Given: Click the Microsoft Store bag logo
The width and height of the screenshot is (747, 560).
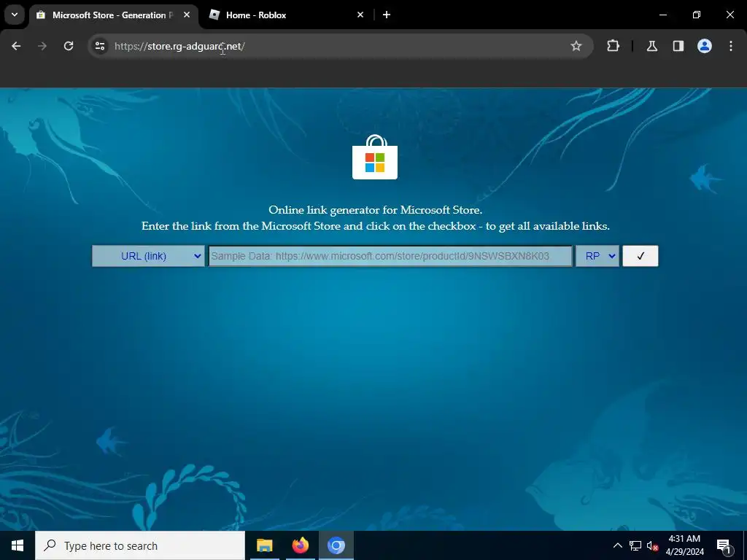Looking at the screenshot, I should click(375, 157).
